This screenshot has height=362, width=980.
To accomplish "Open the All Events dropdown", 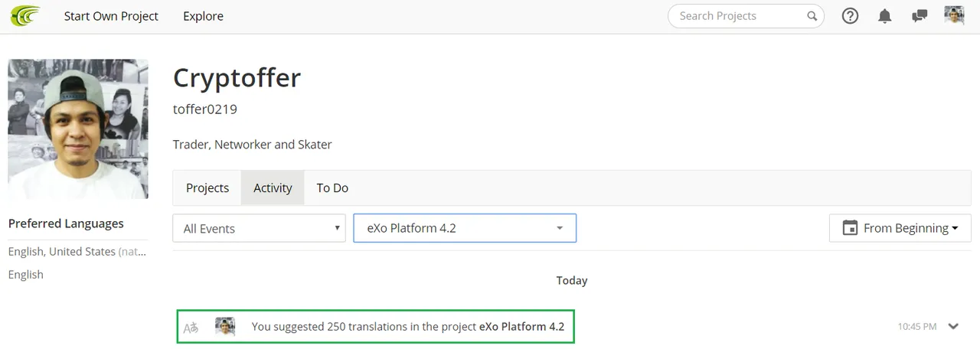I will tap(259, 228).
